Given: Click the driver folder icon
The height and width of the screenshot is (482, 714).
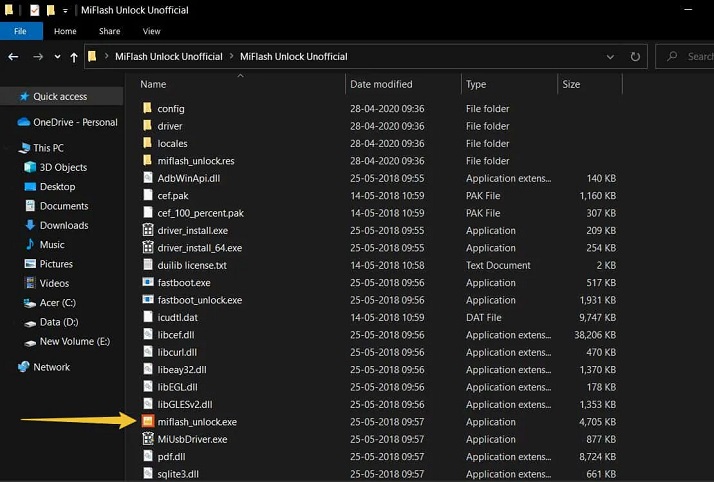Looking at the screenshot, I should (x=147, y=125).
